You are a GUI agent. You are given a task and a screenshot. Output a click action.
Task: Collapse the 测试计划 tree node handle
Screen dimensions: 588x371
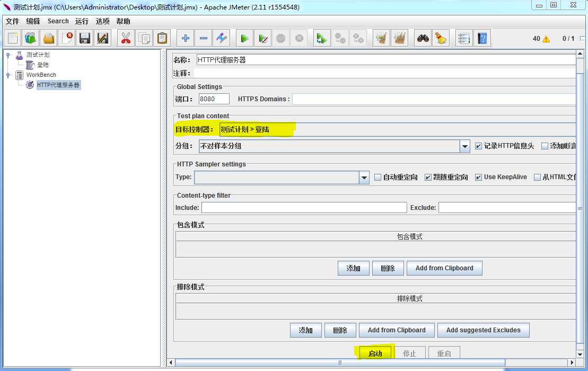[8, 56]
